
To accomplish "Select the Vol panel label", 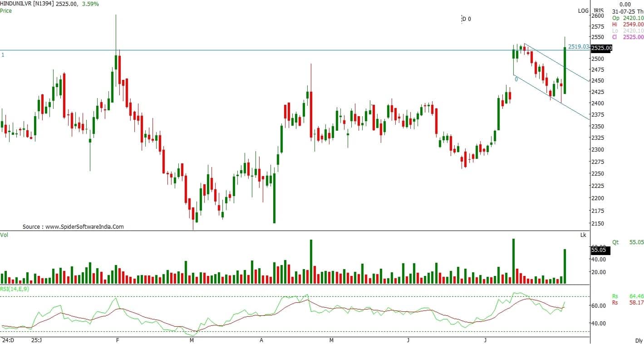I will coord(4,235).
